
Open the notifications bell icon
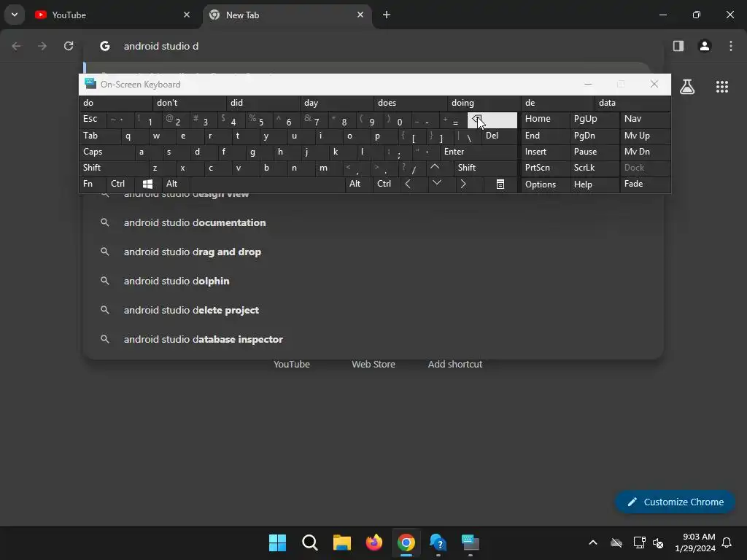tap(727, 542)
